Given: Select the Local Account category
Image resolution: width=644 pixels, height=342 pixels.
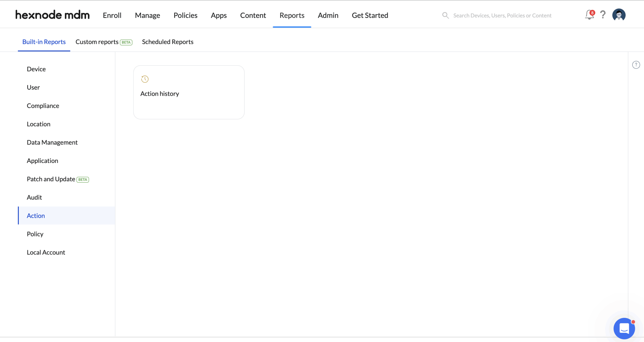Looking at the screenshot, I should coord(46,252).
